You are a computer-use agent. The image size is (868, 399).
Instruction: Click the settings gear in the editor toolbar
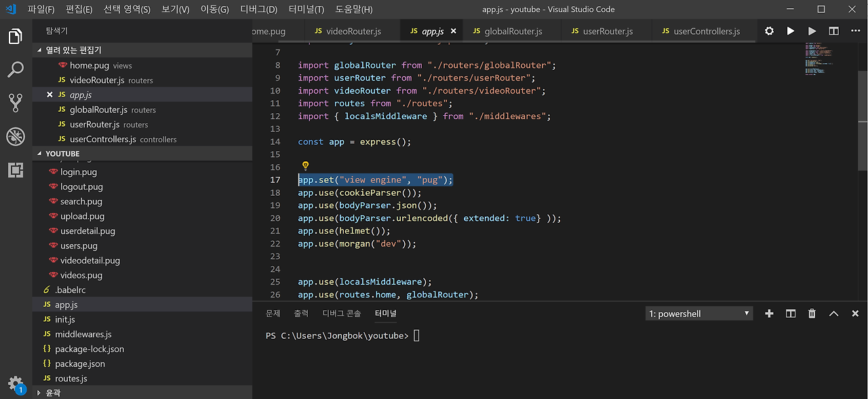[769, 31]
